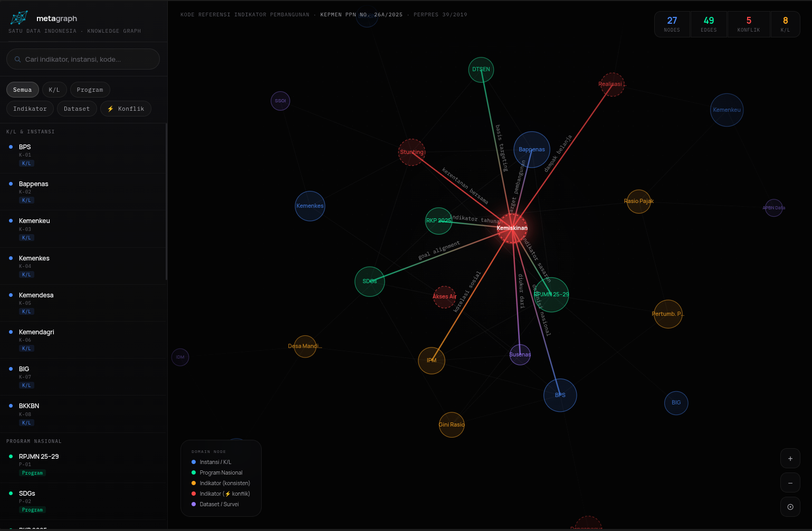This screenshot has width=812, height=531.
Task: Click the Indikator (konflik) legend entry
Action: [x=221, y=494]
